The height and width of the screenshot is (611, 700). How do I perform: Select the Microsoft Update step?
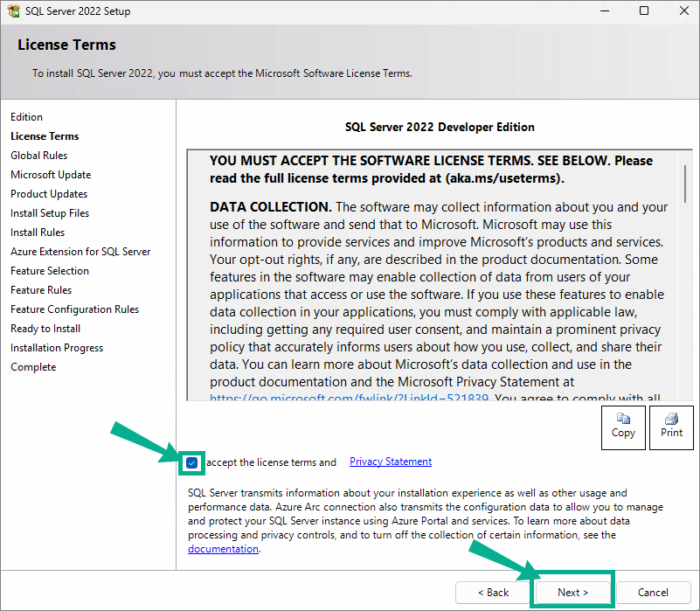(x=51, y=175)
